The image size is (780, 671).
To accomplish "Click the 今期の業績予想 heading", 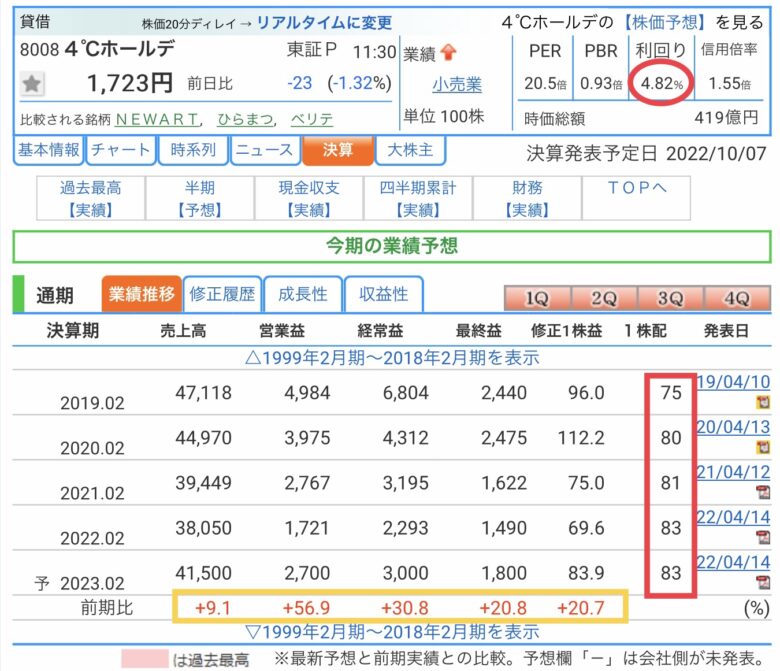I will [x=392, y=246].
